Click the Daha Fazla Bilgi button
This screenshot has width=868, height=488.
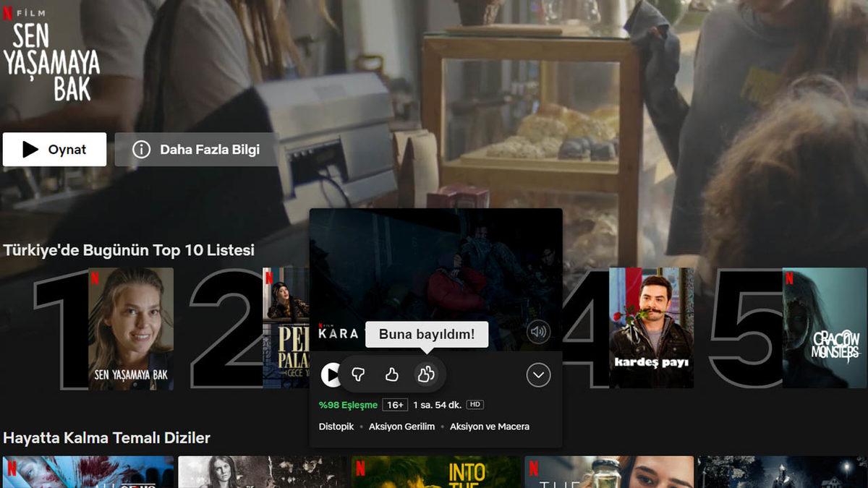(197, 150)
